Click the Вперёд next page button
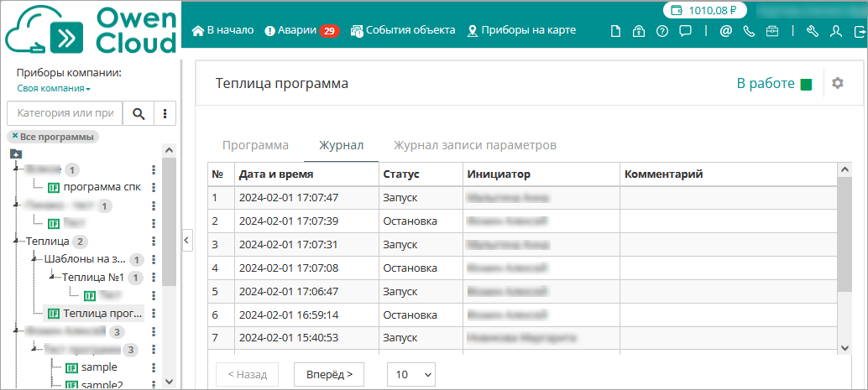Screen dimensions: 868x390 click(x=329, y=374)
